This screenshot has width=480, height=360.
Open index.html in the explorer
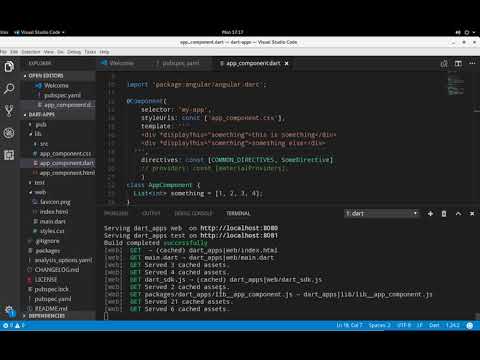tap(54, 212)
